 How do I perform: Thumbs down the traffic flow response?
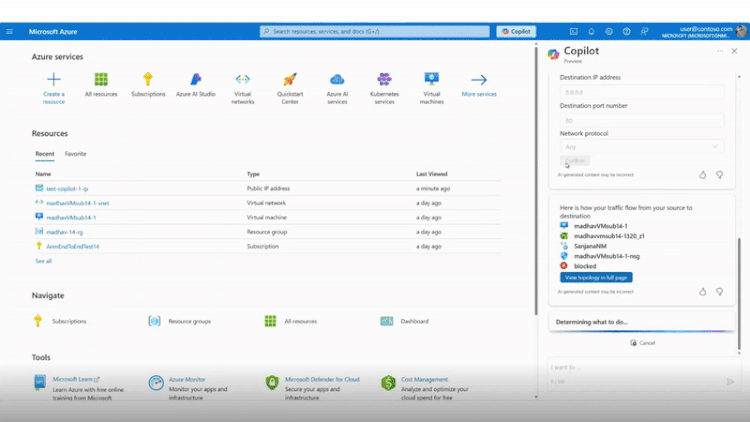coord(719,292)
